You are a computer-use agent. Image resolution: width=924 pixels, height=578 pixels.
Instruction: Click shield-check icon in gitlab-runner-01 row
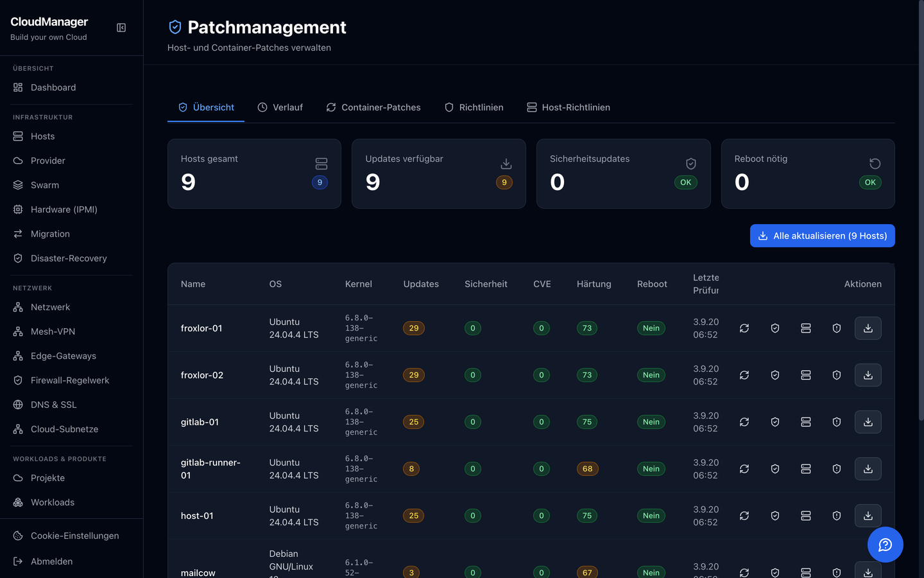(775, 469)
